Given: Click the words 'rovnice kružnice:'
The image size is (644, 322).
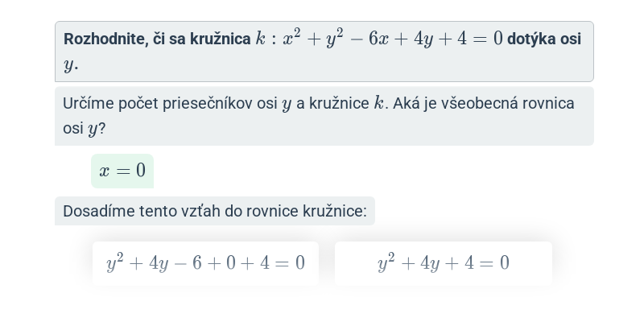Looking at the screenshot, I should coord(307,211).
